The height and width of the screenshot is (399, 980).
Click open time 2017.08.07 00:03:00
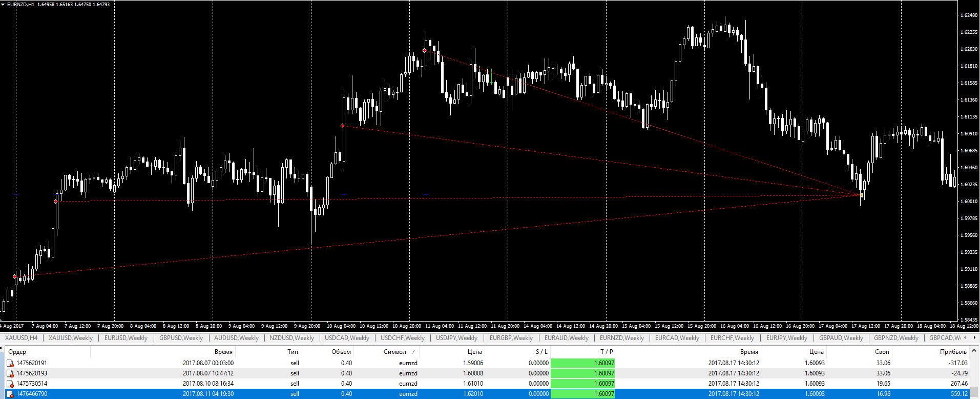click(208, 363)
